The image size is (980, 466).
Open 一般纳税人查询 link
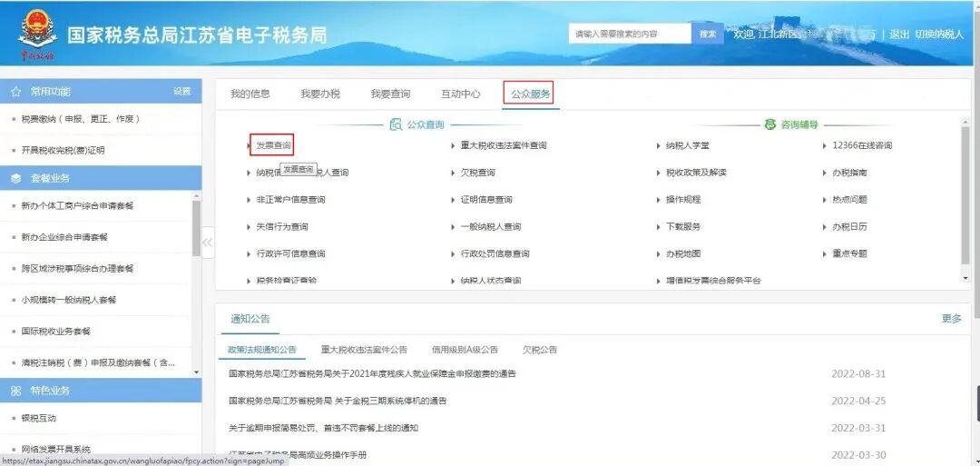coord(491,226)
